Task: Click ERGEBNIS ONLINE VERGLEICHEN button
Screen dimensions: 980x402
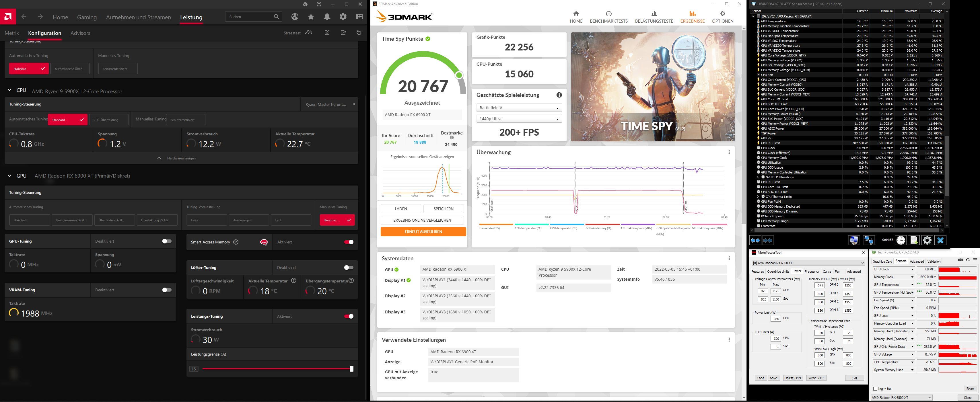Action: tap(422, 220)
